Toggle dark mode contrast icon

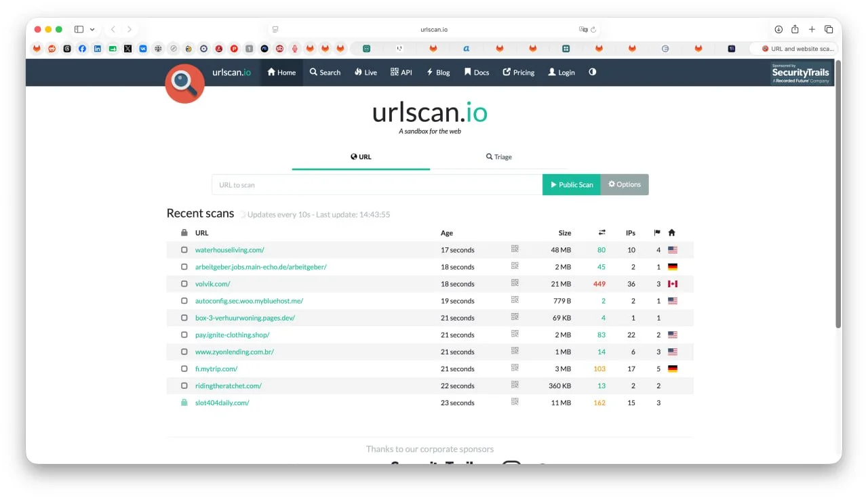(x=592, y=72)
